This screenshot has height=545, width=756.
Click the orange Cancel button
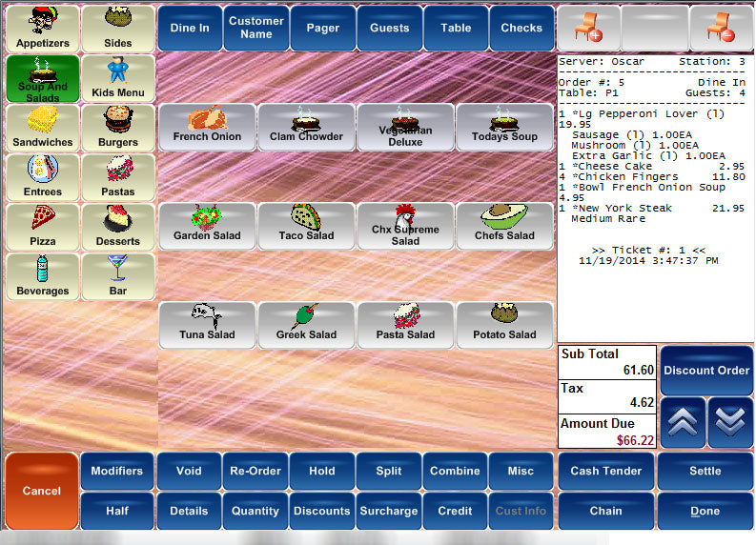point(42,491)
